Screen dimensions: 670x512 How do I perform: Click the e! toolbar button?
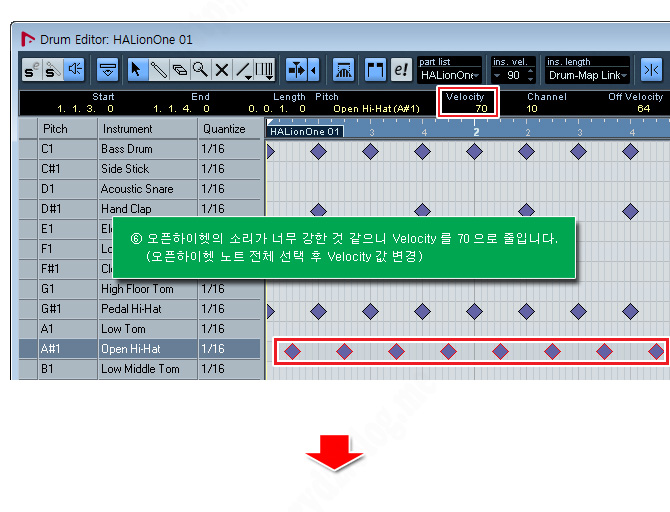pyautogui.click(x=401, y=69)
